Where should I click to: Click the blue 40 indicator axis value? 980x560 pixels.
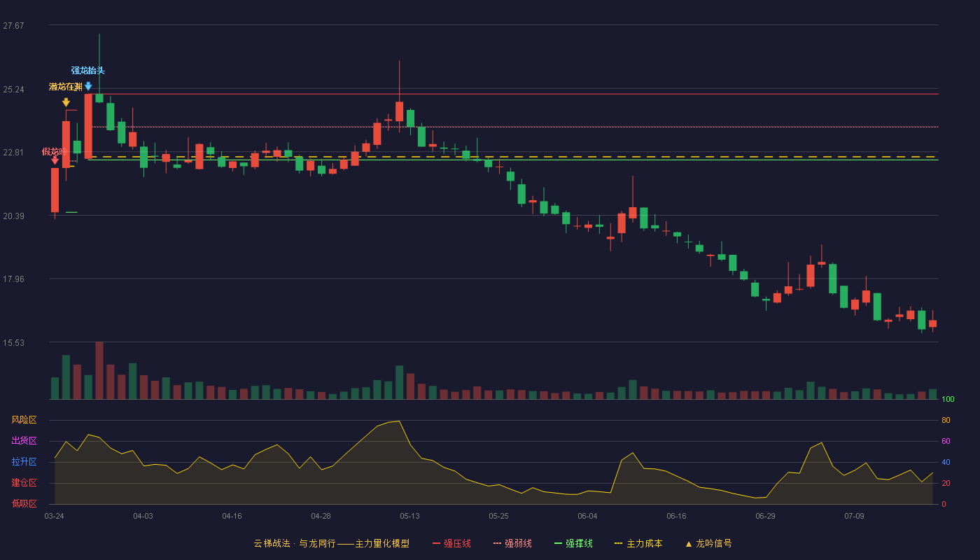[946, 462]
